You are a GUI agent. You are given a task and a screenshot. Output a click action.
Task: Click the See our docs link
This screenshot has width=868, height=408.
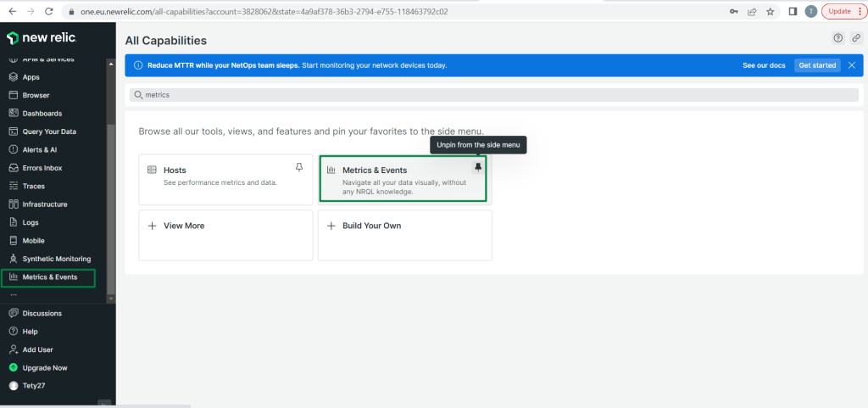pyautogui.click(x=764, y=65)
